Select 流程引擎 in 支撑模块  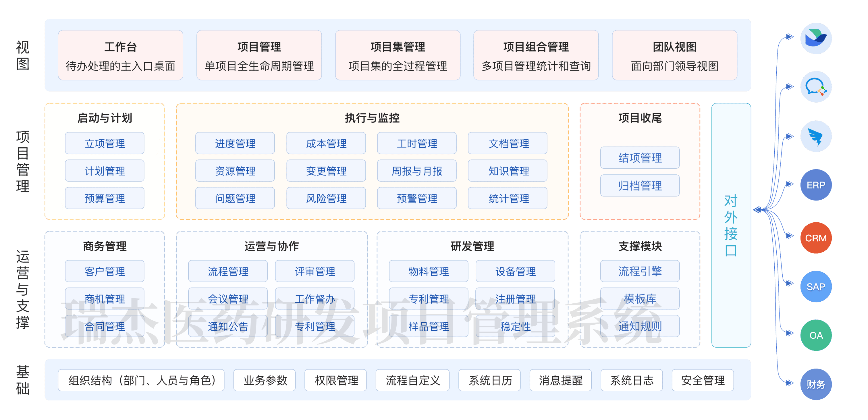tap(640, 271)
